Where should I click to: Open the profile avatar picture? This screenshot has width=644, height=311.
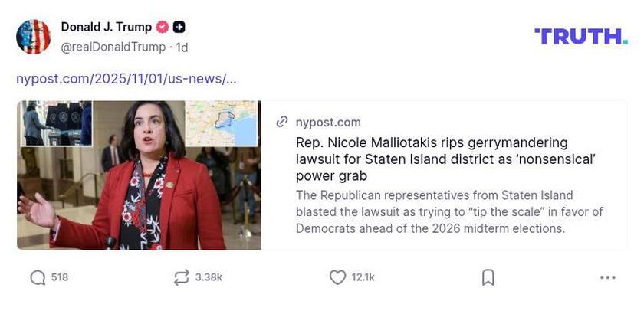coord(34,37)
